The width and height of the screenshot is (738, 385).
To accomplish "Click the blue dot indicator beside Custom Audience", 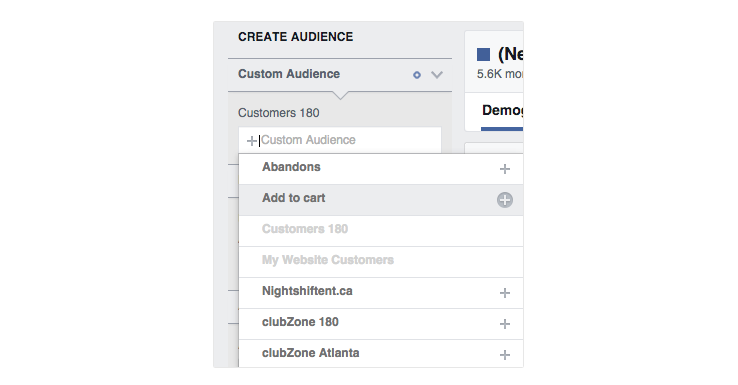I will pyautogui.click(x=417, y=75).
